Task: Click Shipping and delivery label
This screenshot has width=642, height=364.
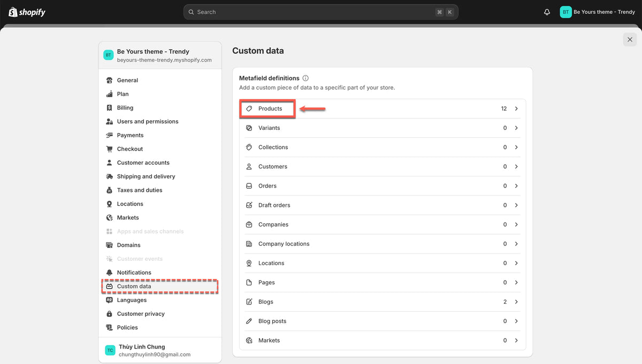Action: pyautogui.click(x=146, y=176)
